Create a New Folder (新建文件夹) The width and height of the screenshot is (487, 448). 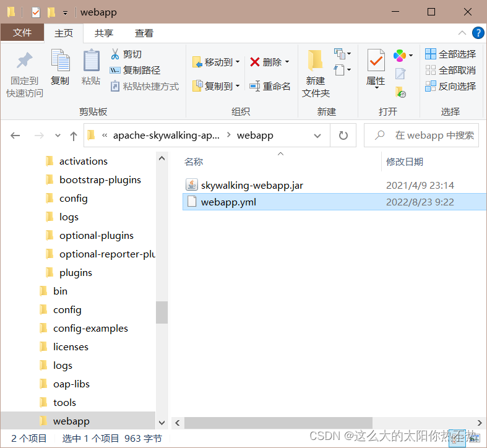click(316, 73)
